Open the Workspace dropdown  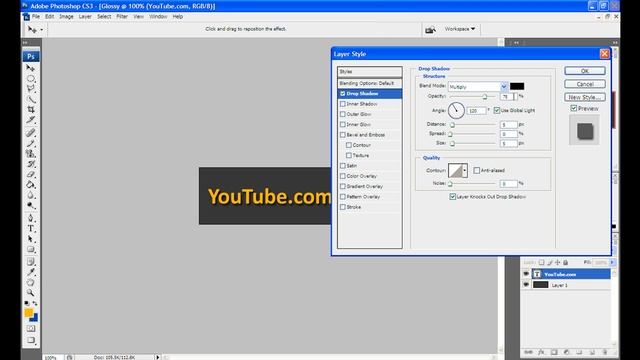coord(460,29)
